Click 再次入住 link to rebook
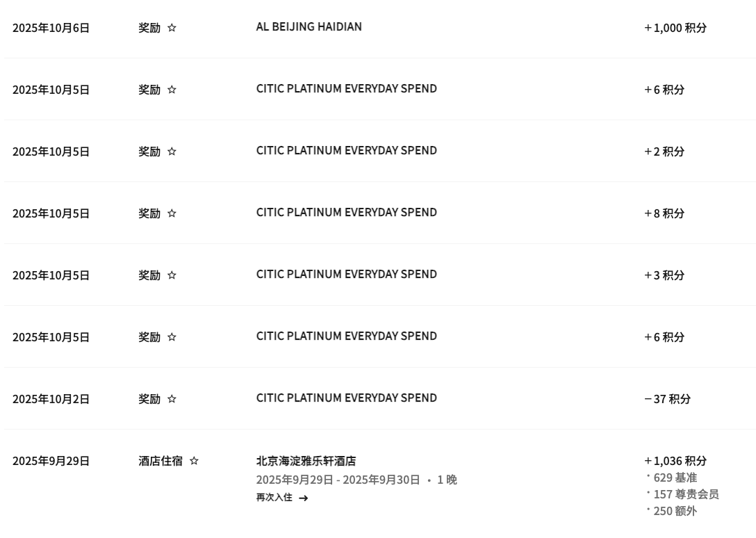Image resolution: width=756 pixels, height=538 pixels. click(274, 498)
